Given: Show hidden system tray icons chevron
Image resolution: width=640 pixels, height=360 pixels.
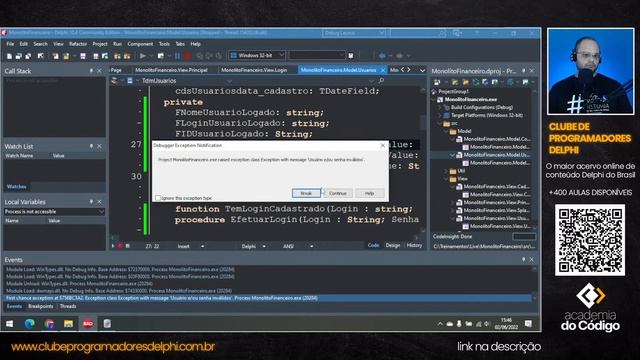Looking at the screenshot, I should (x=440, y=324).
